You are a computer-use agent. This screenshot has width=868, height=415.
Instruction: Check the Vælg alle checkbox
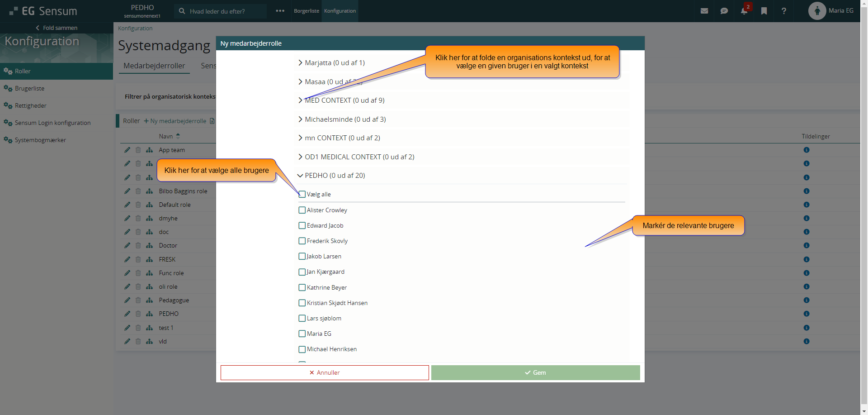(302, 195)
